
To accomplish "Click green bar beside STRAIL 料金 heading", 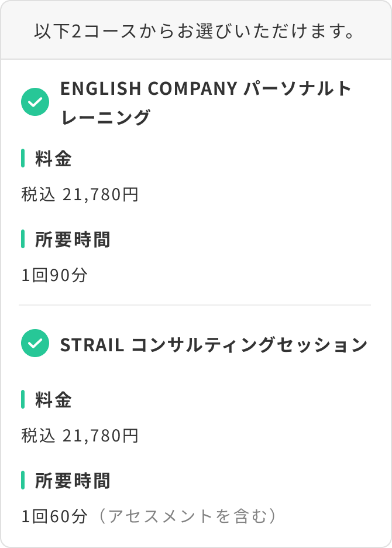I will click(x=23, y=399).
